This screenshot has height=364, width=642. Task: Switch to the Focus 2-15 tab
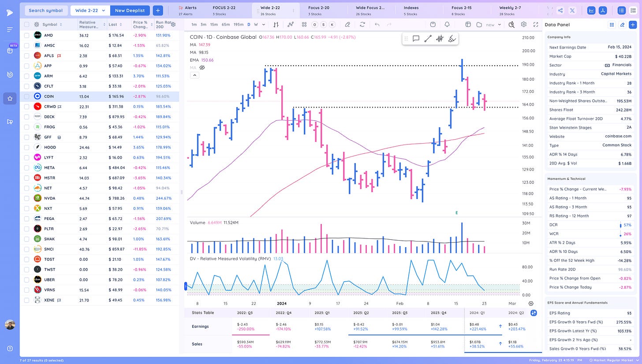pyautogui.click(x=462, y=11)
